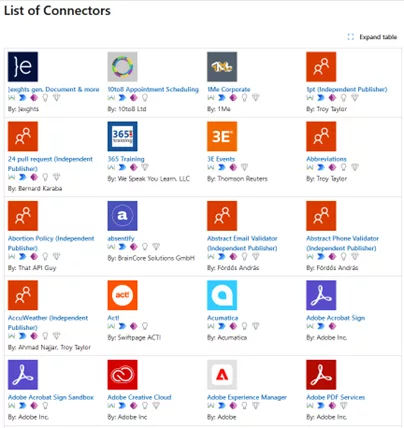The width and height of the screenshot is (404, 428).
Task: Open the Acumatica link
Action: coord(223,318)
